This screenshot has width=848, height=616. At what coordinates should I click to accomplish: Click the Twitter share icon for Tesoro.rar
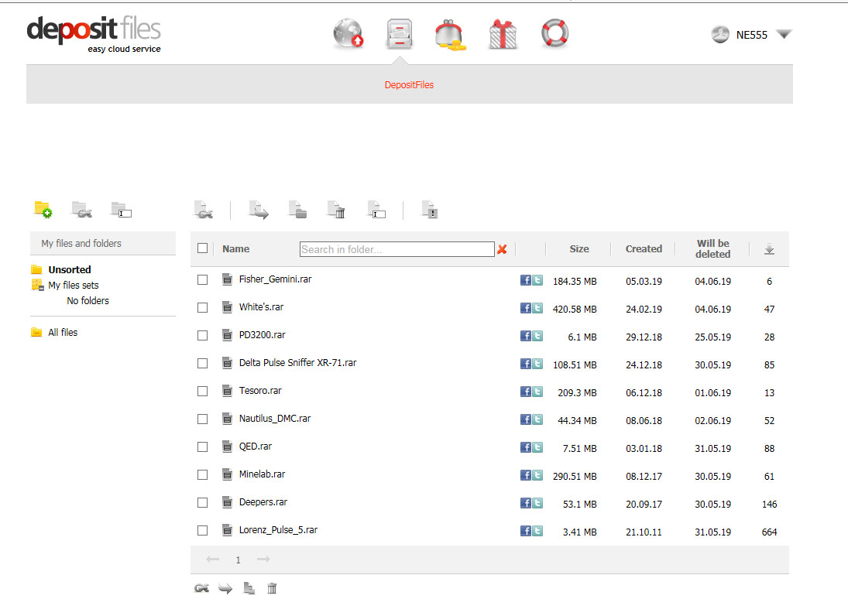(x=537, y=392)
